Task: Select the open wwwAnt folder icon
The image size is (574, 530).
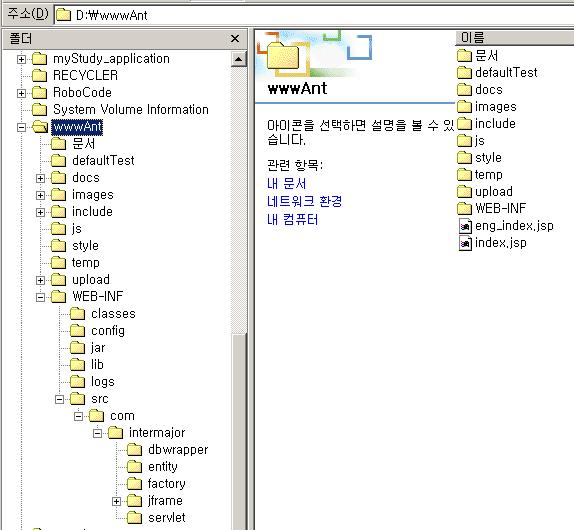Action: pos(40,127)
